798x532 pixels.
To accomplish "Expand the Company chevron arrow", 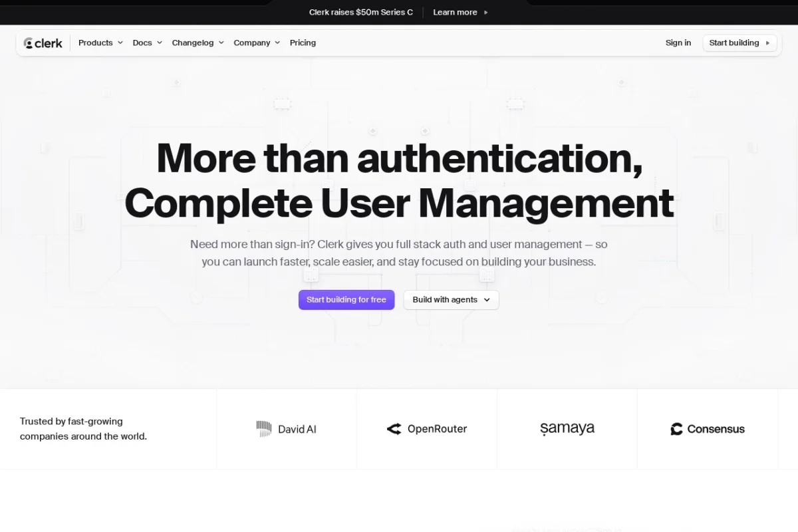I will click(277, 43).
